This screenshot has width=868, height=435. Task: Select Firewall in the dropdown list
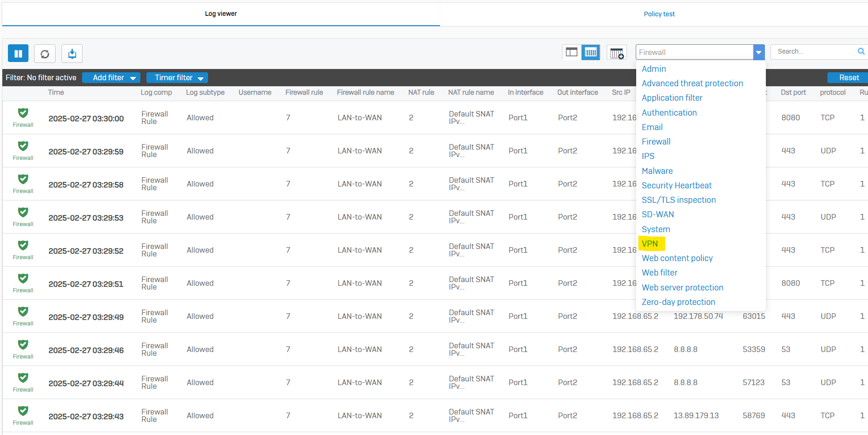[x=656, y=142]
